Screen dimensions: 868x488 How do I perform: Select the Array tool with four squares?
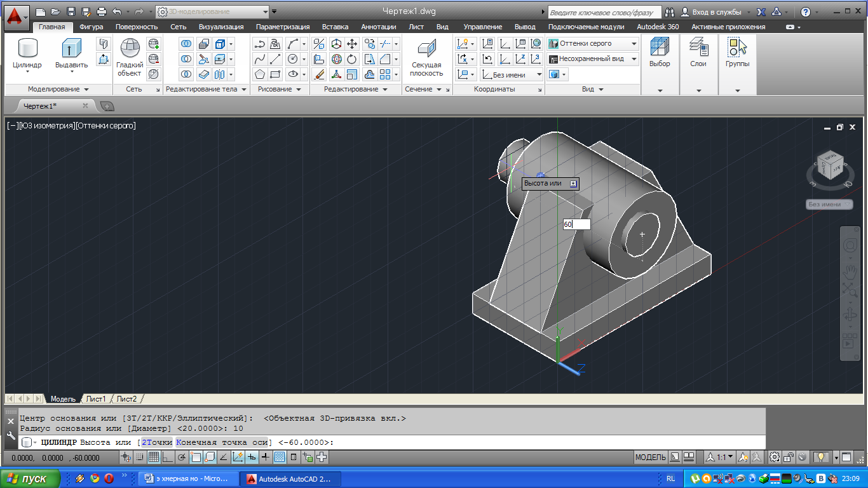385,74
